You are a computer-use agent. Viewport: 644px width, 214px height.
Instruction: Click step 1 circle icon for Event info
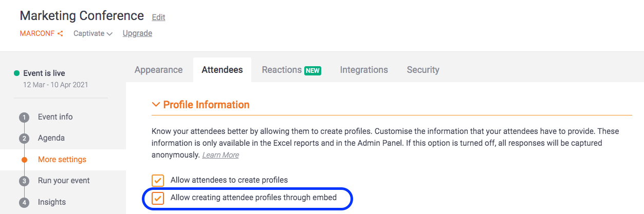(x=24, y=118)
